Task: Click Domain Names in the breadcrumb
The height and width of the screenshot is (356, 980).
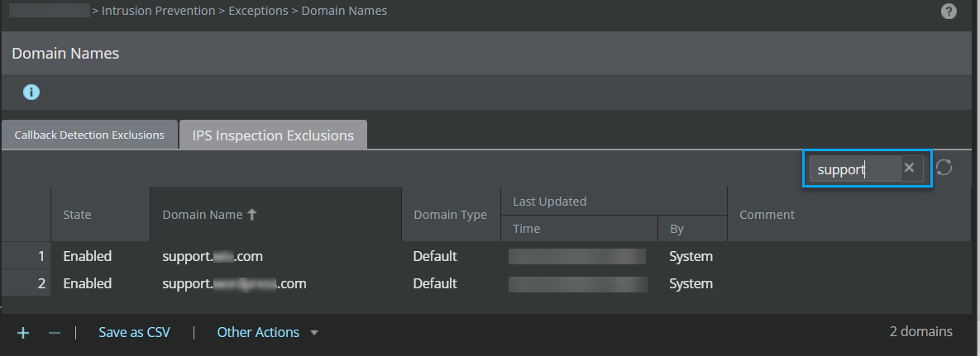Action: point(344,11)
